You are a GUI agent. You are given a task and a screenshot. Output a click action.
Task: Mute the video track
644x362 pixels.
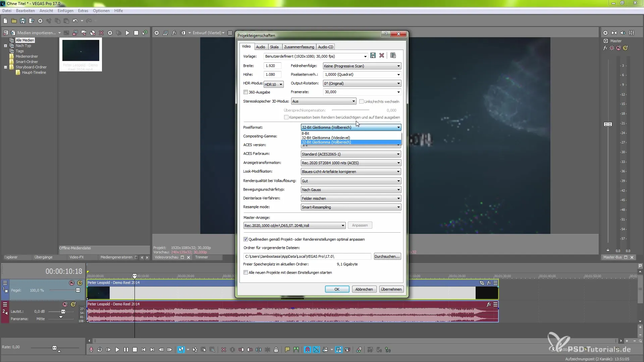72,283
